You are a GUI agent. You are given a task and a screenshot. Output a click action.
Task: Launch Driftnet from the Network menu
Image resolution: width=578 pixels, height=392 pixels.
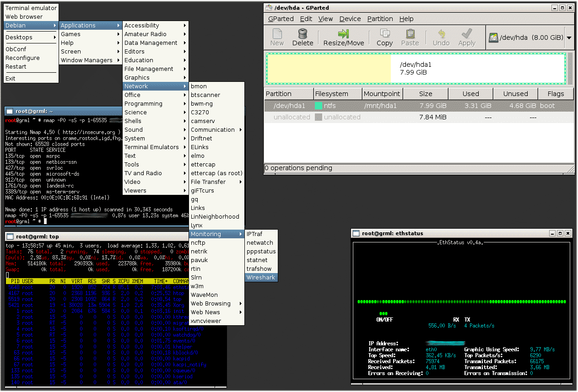click(217, 139)
